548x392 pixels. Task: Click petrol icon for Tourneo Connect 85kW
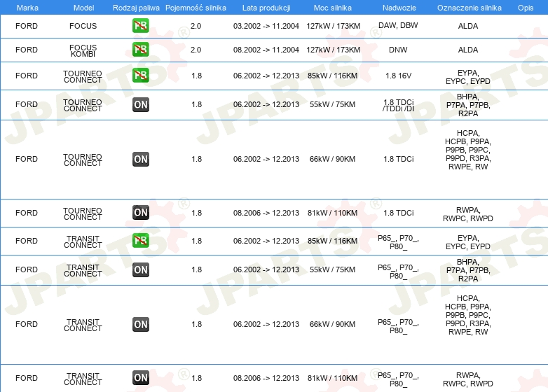click(140, 76)
